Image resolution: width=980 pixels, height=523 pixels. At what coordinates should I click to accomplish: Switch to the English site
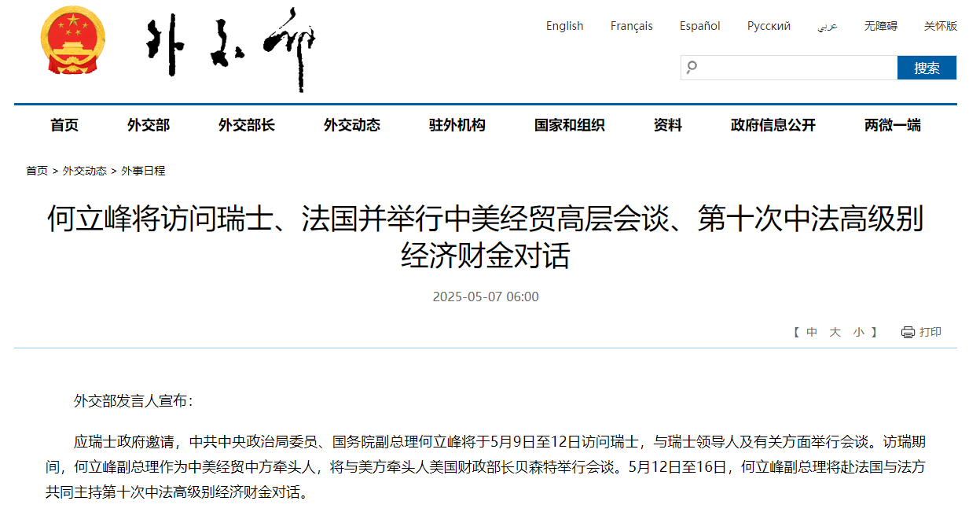[564, 26]
